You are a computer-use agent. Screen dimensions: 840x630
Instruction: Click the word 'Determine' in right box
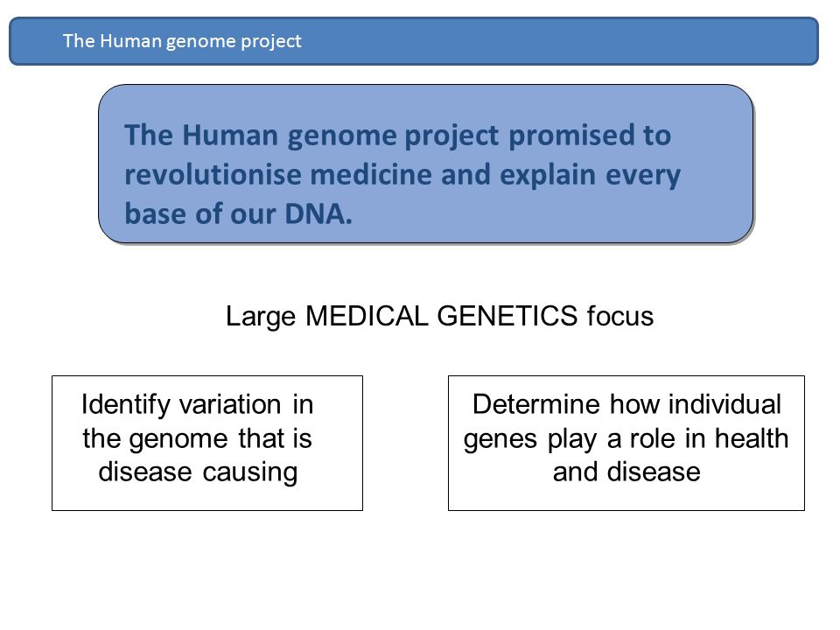[535, 404]
